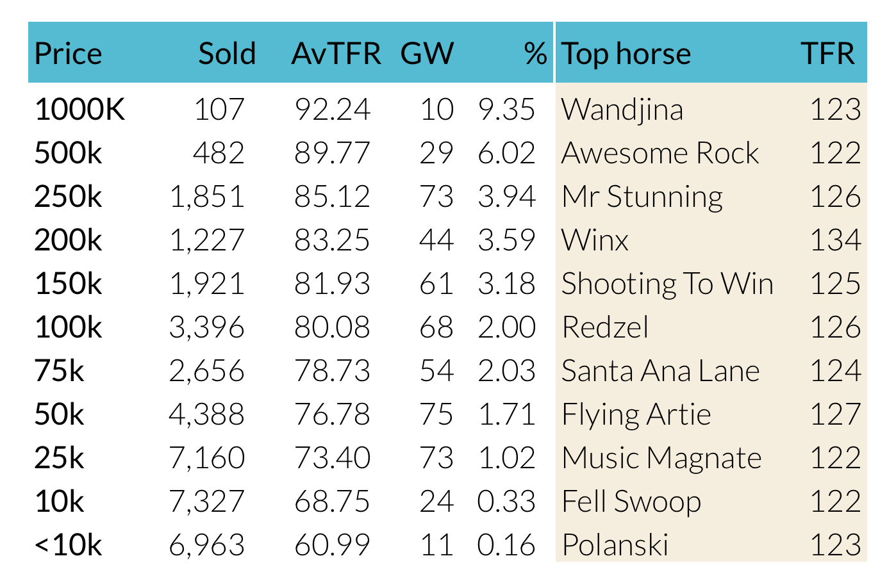Screen dimensions: 896x588
Task: Select the Top horse column header
Action: (x=626, y=54)
